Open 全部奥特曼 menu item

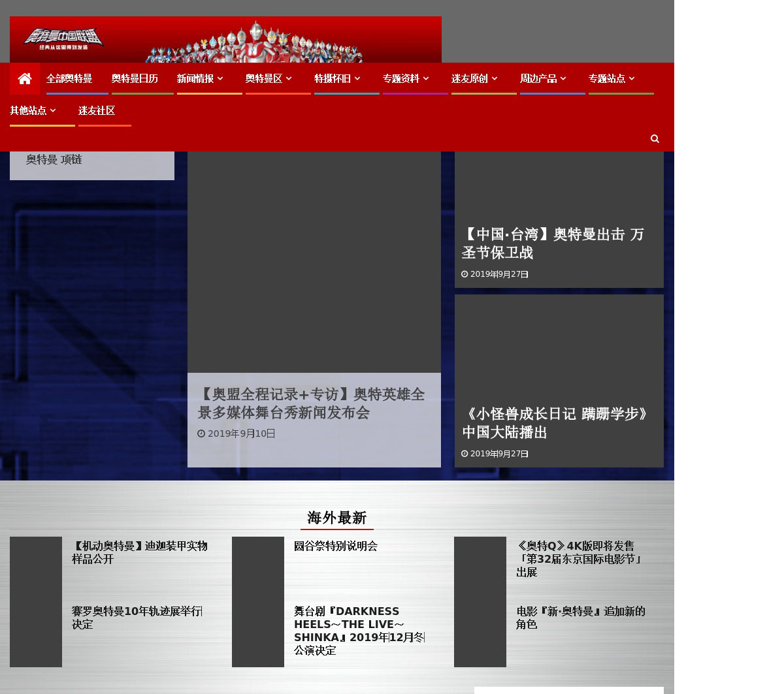pos(69,79)
